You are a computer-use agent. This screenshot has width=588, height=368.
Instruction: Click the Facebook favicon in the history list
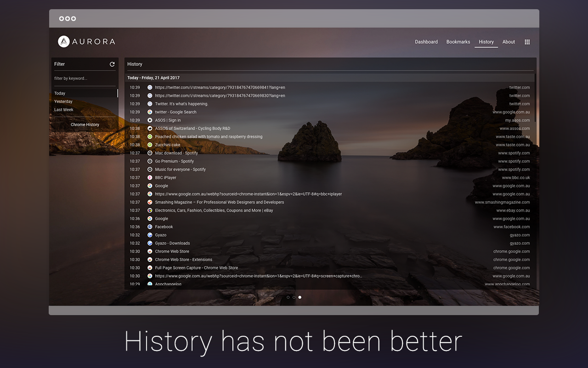149,226
